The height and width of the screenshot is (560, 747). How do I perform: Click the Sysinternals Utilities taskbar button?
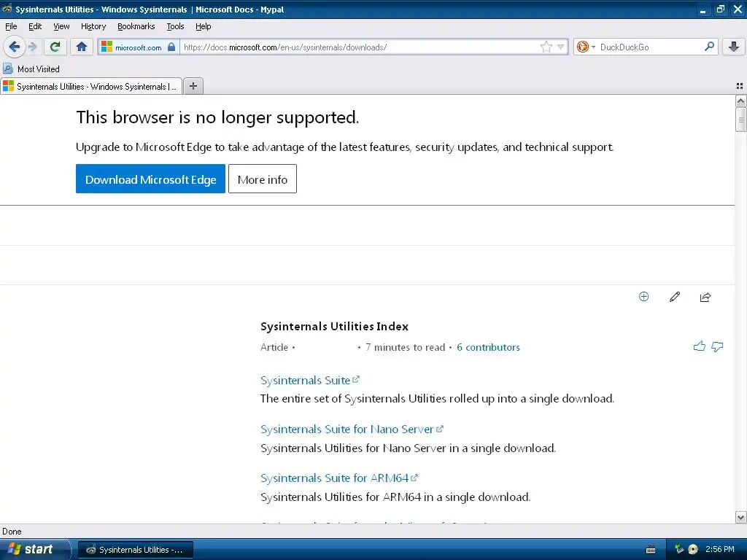[x=135, y=550]
